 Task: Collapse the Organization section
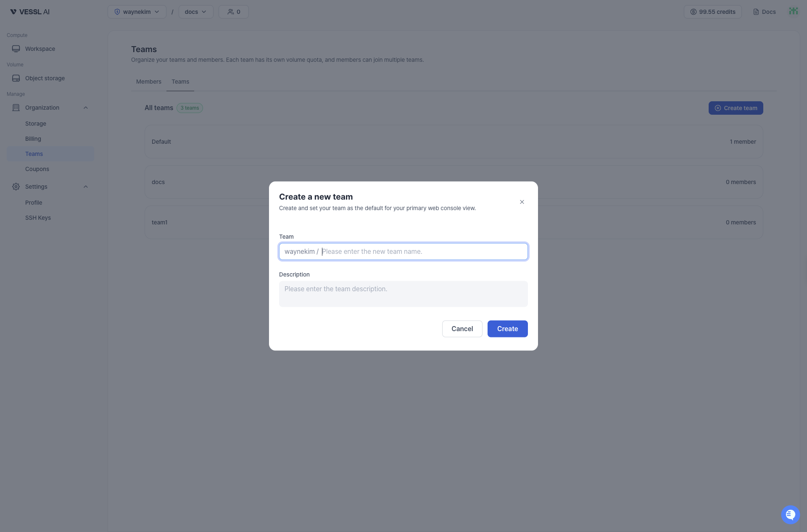85,108
